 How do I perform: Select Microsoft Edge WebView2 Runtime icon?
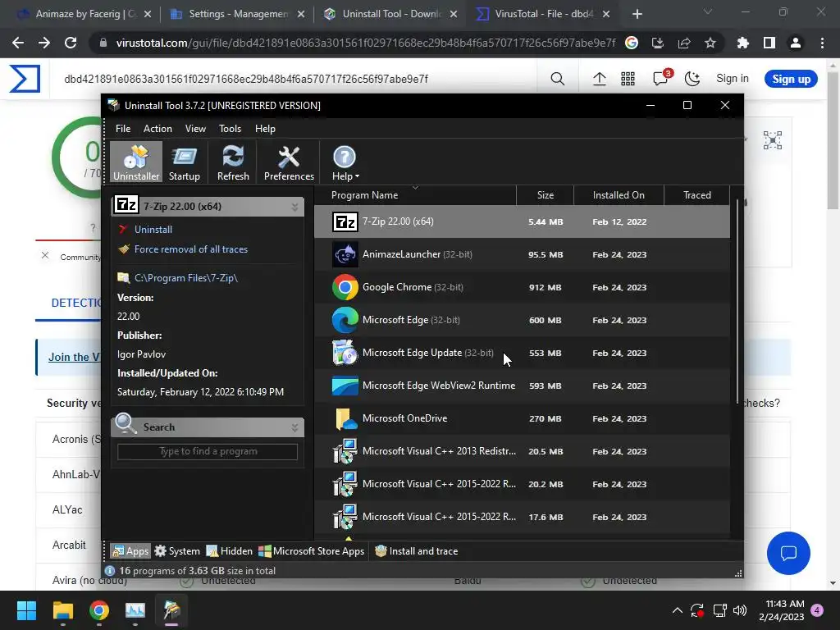click(x=345, y=386)
